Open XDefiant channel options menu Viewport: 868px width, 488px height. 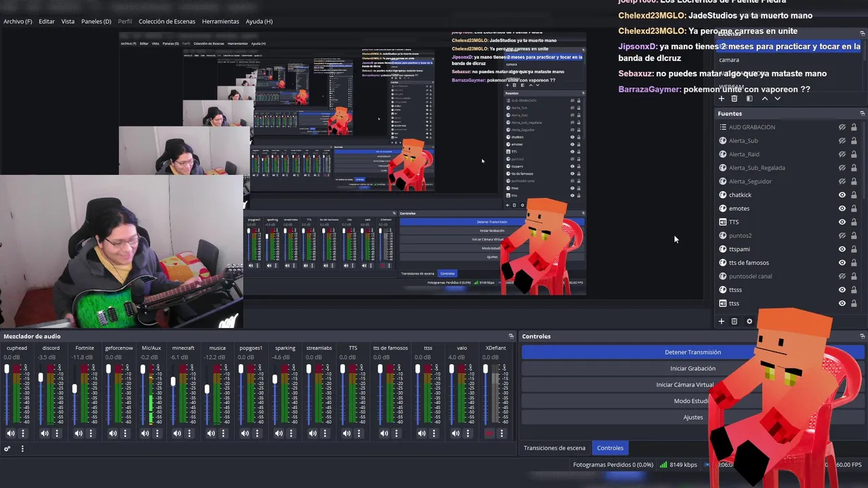point(501,433)
